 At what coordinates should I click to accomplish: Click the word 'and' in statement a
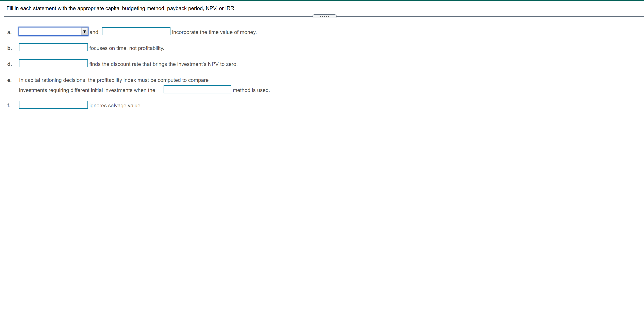(x=94, y=32)
